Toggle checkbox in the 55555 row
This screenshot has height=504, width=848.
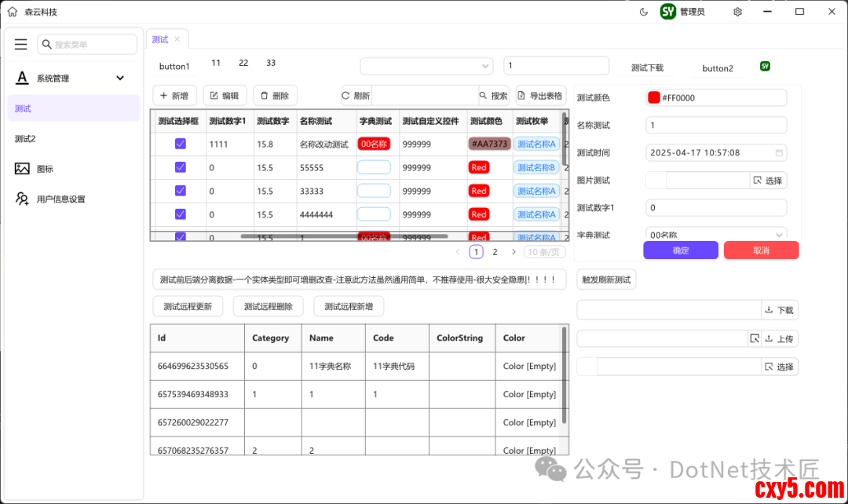pyautogui.click(x=180, y=167)
